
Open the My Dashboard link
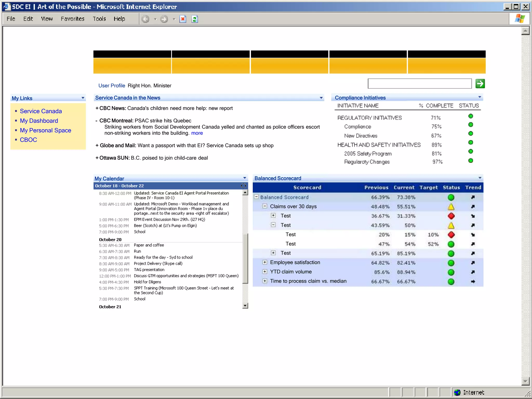(x=39, y=121)
